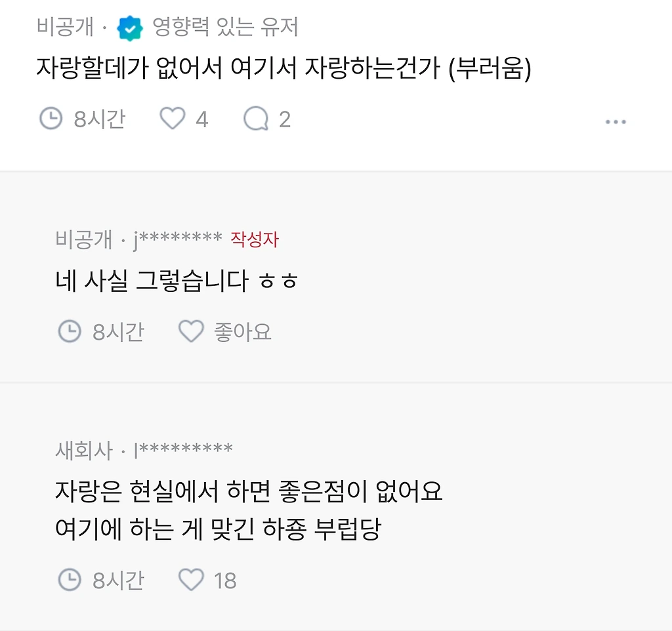Toggle the heart on the author's reply
This screenshot has width=672, height=631.
pos(191,332)
